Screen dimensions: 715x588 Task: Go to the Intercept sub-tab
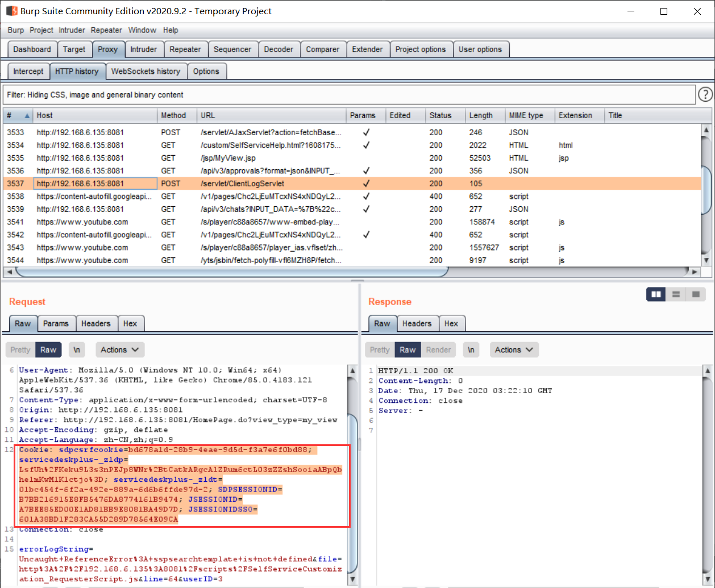pos(28,72)
